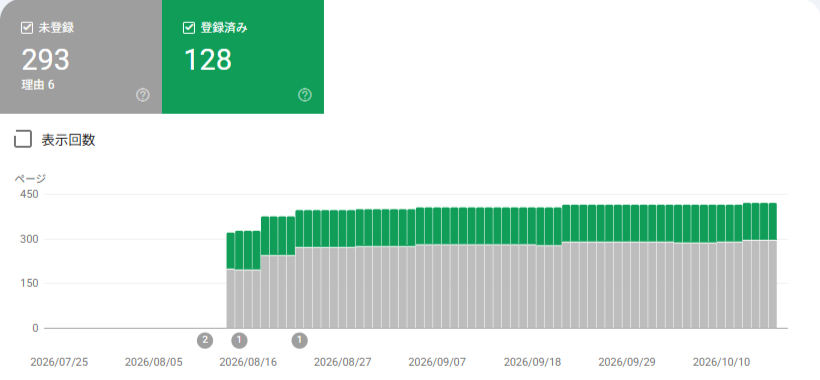Uncheck the 未登録 checkbox

[27, 28]
